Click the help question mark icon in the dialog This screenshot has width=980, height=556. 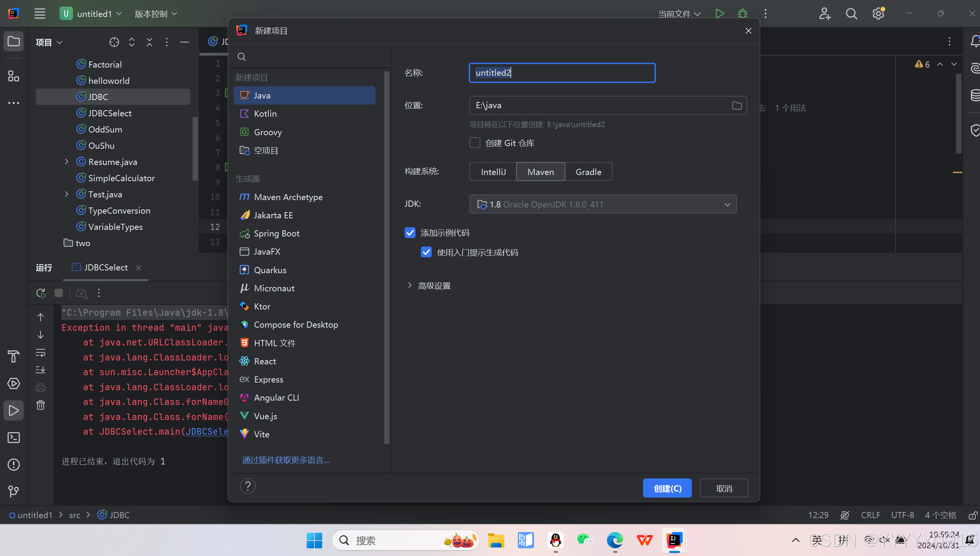(248, 486)
